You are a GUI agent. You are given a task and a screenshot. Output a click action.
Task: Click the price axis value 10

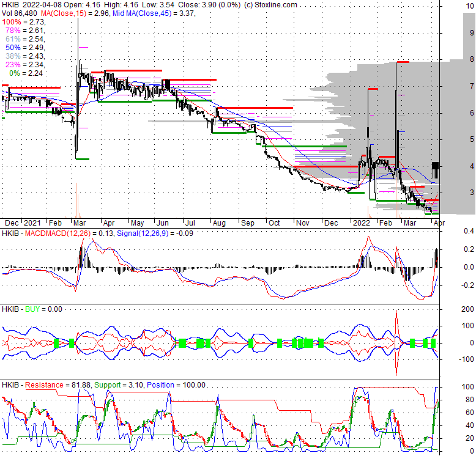click(x=470, y=6)
